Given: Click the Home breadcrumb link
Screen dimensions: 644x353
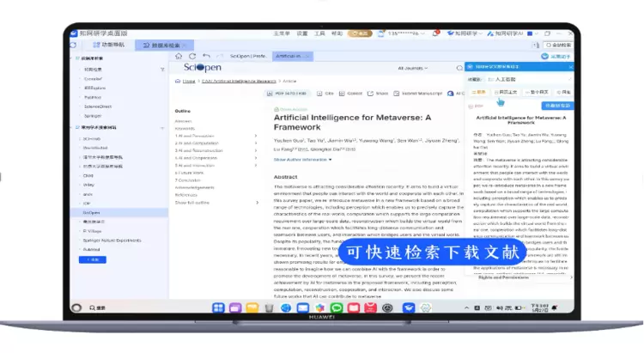Looking at the screenshot, I should coord(188,81).
